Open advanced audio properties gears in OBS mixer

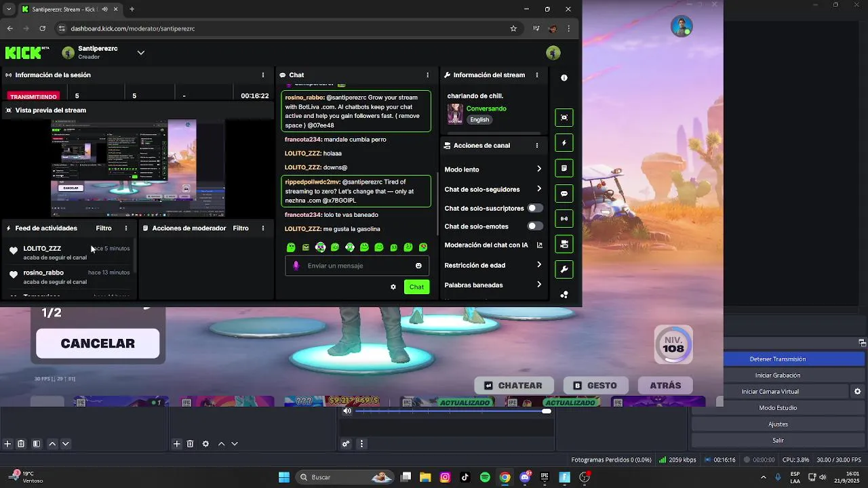click(x=346, y=444)
